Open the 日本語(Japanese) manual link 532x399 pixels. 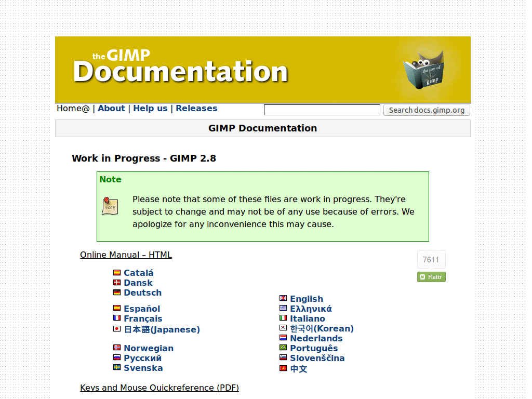click(162, 329)
